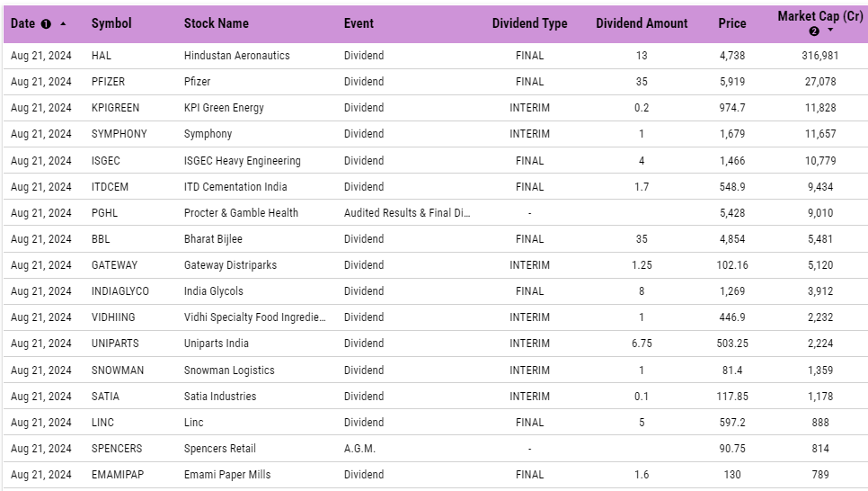Click the 974.7 price value
868x491 pixels.
pos(731,108)
